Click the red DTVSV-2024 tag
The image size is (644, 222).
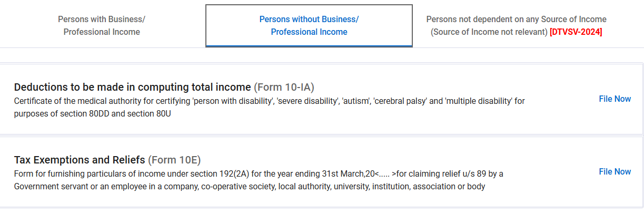576,32
